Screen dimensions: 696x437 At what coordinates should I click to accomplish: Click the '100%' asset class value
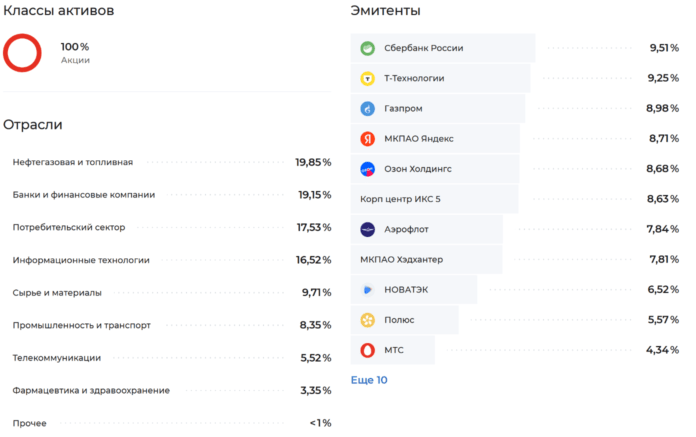tap(75, 47)
